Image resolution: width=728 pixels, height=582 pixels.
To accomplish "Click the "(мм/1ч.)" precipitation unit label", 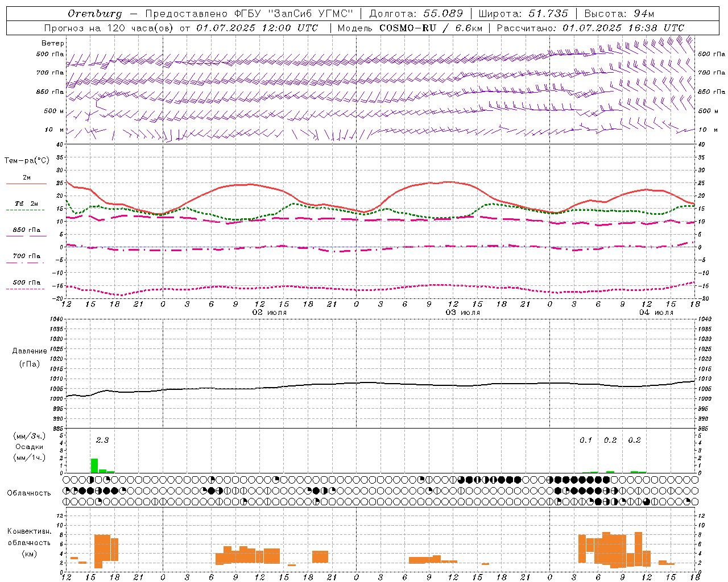I will point(29,458).
